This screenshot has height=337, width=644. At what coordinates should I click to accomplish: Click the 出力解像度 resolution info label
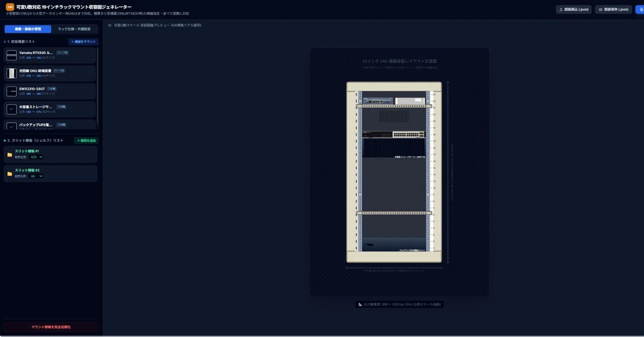399,304
